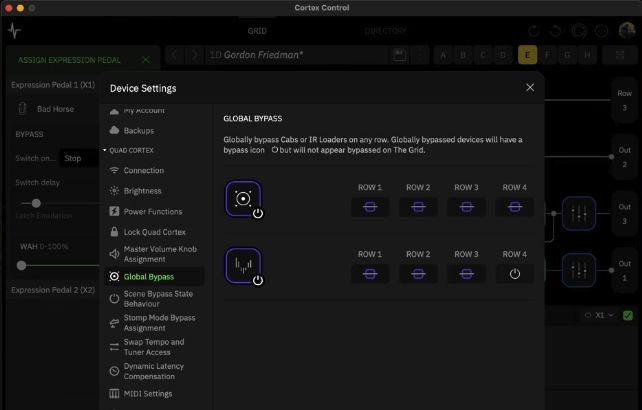
Task: Click the redo icon in top bar
Action: click(555, 31)
